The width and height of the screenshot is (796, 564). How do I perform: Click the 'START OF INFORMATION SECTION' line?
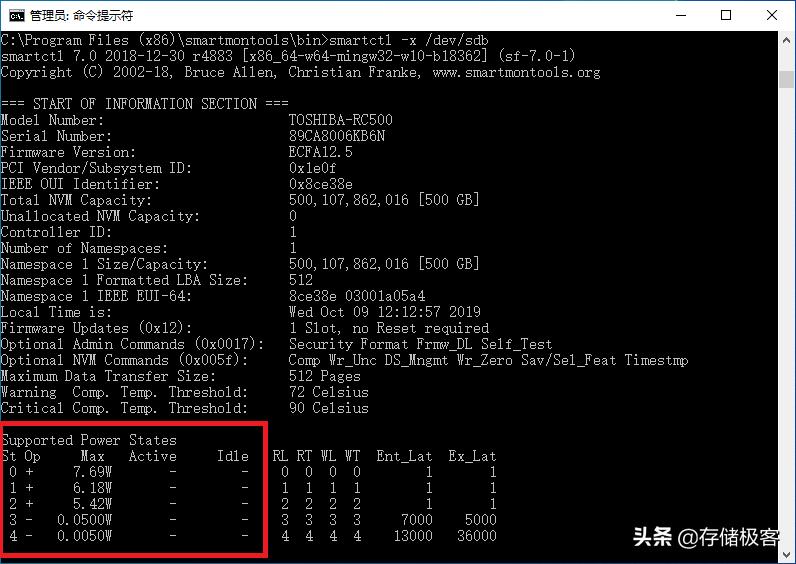[x=145, y=104]
